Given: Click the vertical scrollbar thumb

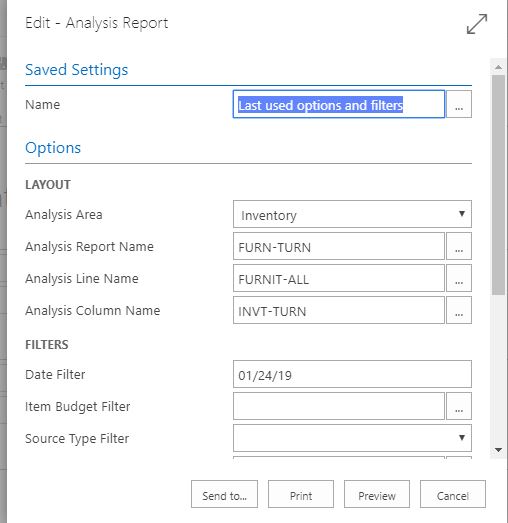Looking at the screenshot, I should click(x=498, y=185).
